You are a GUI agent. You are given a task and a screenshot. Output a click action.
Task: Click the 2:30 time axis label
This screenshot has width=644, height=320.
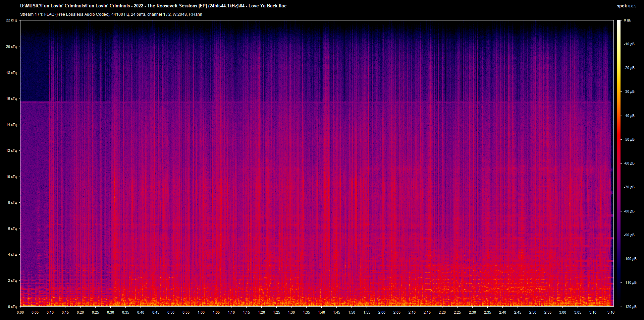tap(472, 312)
